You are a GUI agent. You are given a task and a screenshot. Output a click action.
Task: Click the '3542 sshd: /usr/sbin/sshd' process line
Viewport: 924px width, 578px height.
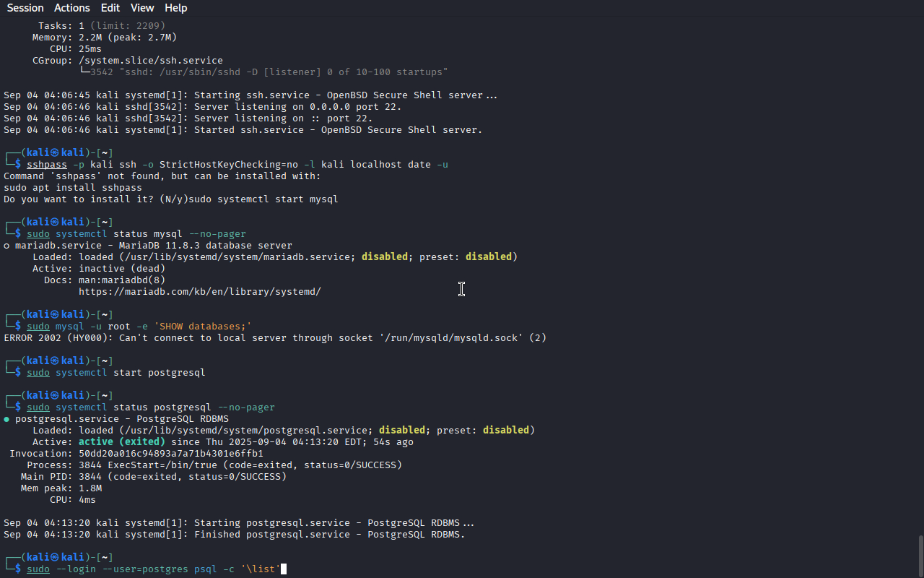263,72
